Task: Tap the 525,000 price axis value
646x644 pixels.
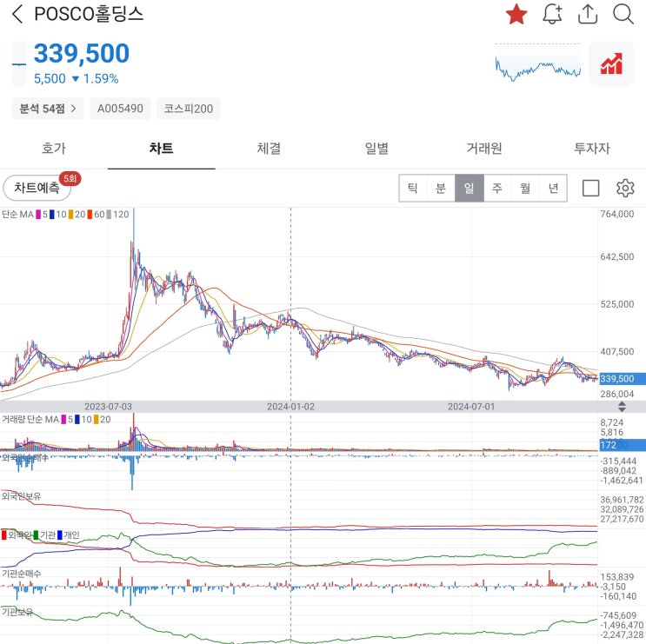Action: tap(617, 305)
